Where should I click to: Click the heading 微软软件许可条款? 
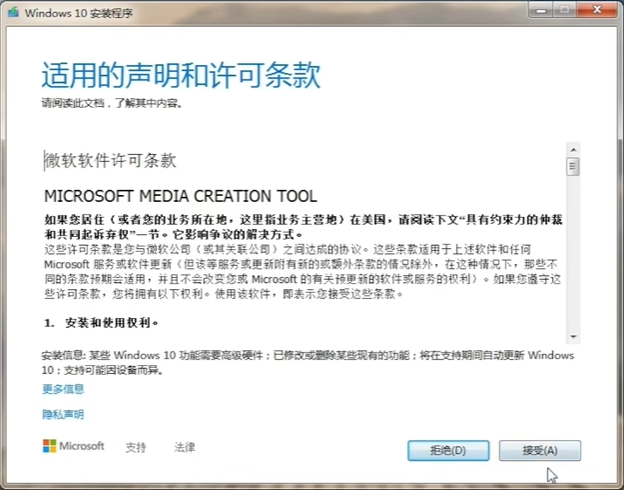coord(110,160)
